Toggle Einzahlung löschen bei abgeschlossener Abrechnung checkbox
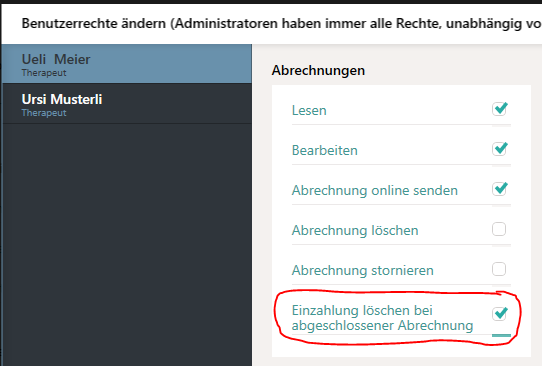This screenshot has width=542, height=366. click(499, 314)
